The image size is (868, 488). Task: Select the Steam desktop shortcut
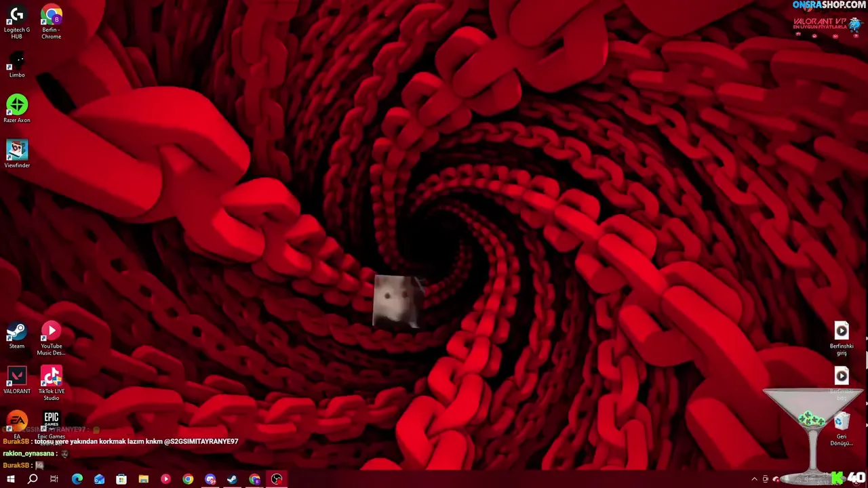[x=17, y=335]
